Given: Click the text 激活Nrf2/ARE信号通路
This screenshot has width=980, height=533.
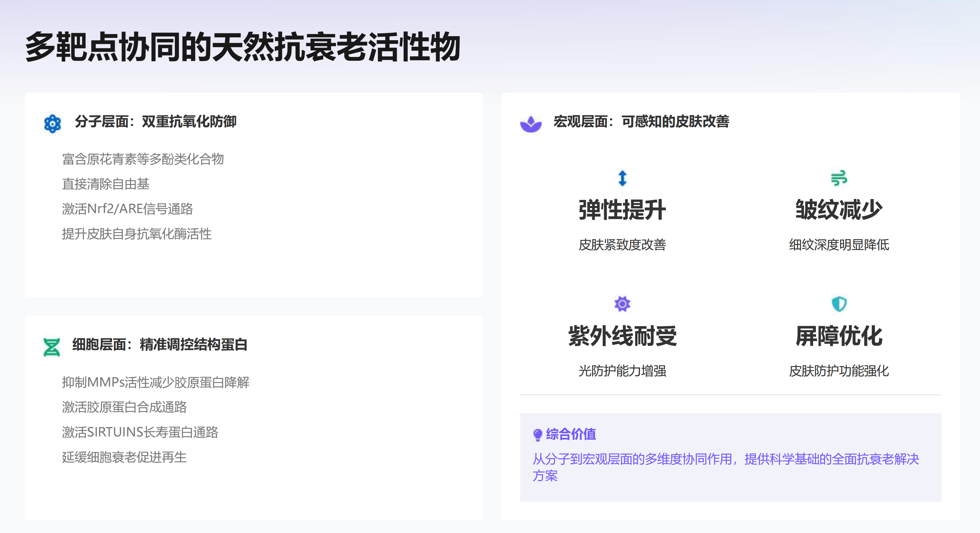Looking at the screenshot, I should coord(127,209).
